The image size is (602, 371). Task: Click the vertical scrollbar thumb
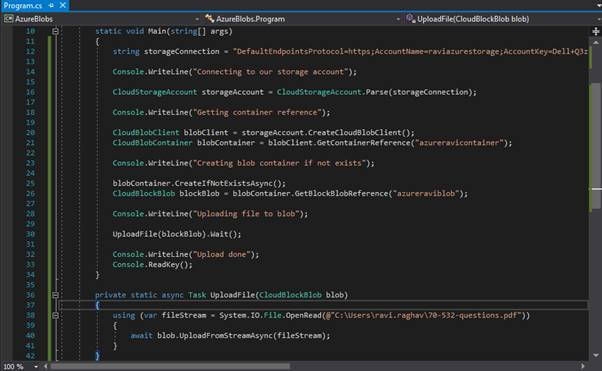596,147
